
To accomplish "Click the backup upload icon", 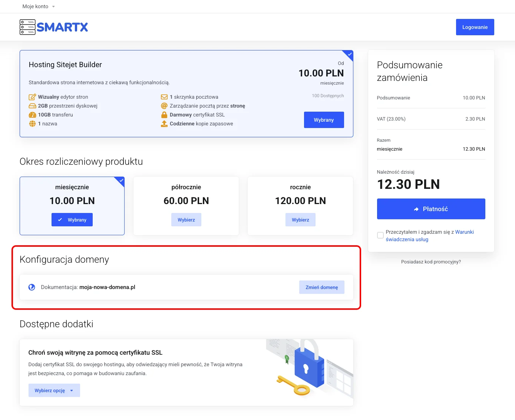I will (164, 124).
